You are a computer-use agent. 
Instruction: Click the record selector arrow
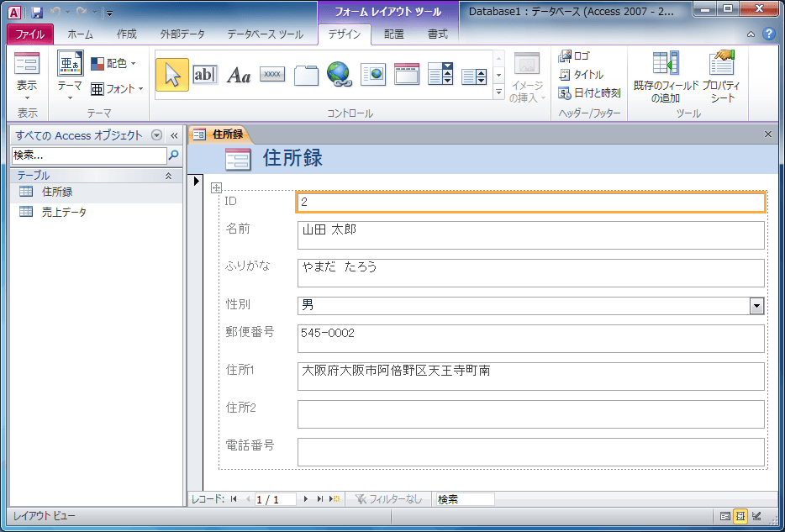[197, 182]
